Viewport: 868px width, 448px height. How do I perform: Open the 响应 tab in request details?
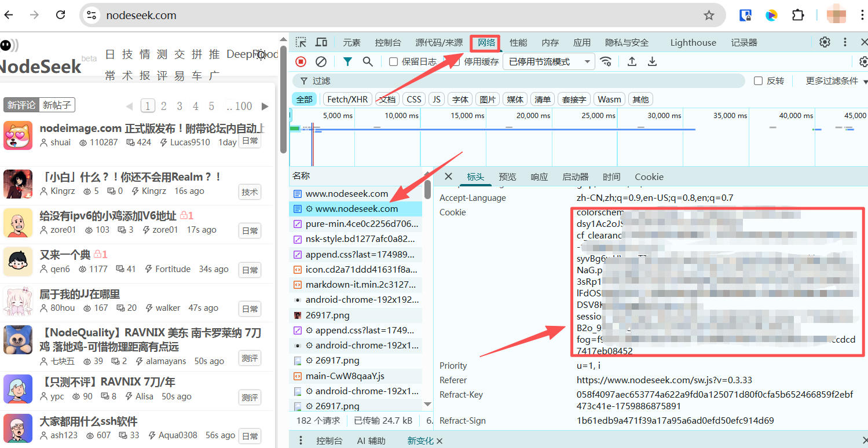click(x=539, y=177)
